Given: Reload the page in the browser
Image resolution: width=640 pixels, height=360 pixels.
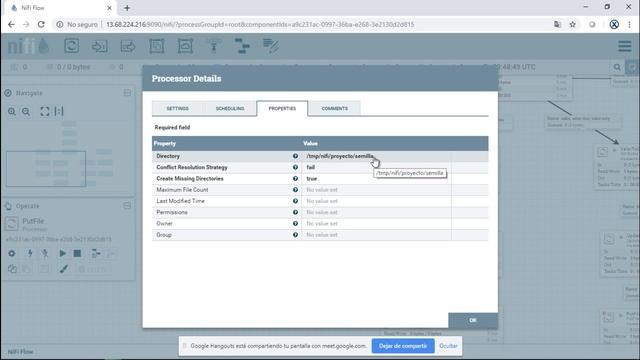Looking at the screenshot, I should 41,24.
